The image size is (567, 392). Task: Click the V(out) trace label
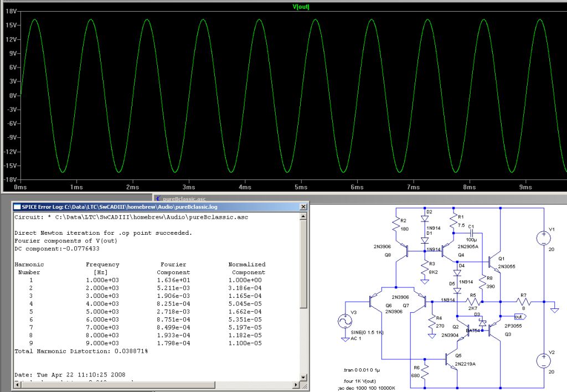301,7
